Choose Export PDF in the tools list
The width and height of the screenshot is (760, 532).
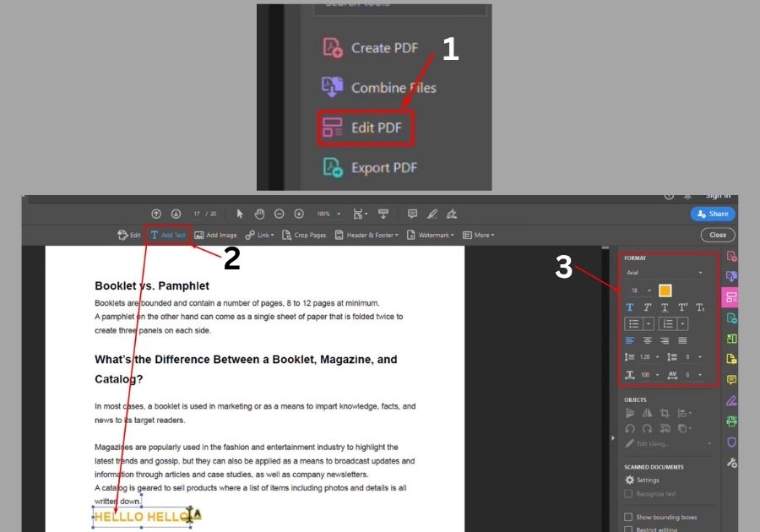click(x=370, y=168)
